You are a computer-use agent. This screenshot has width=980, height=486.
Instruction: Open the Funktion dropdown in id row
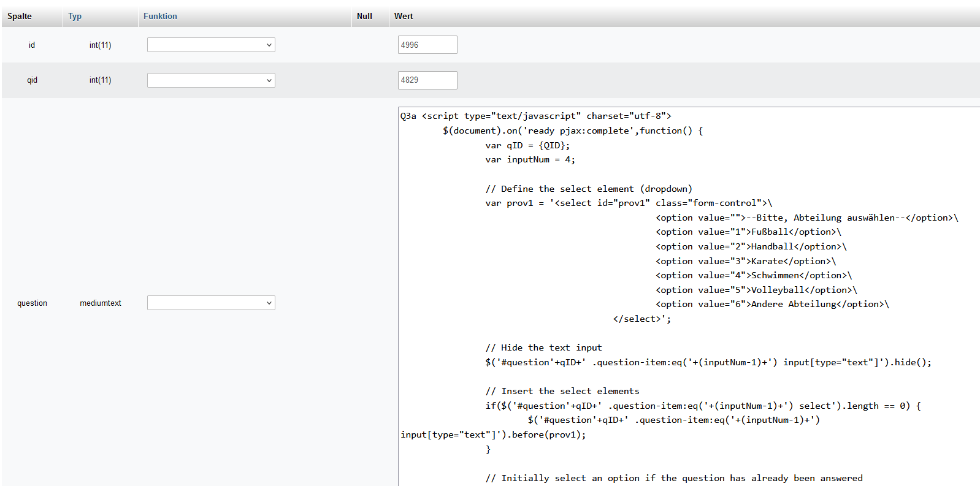pos(210,45)
